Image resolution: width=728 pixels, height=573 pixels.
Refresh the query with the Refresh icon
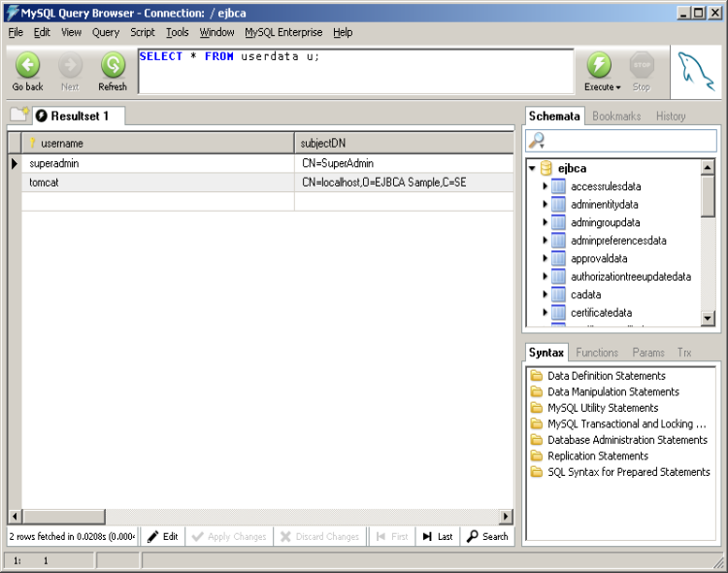pos(113,65)
